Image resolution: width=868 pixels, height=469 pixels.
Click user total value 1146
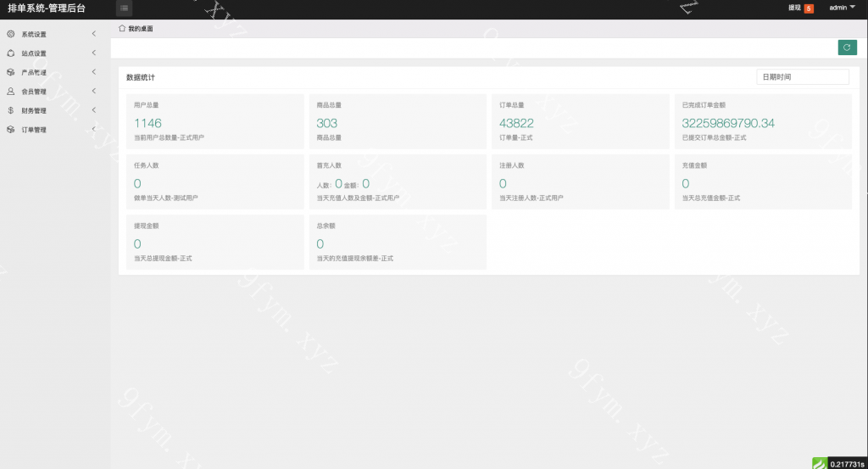point(147,123)
